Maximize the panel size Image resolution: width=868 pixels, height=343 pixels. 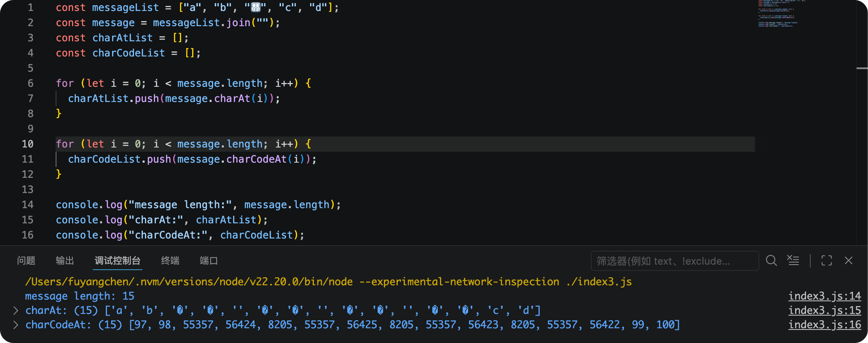coord(826,261)
